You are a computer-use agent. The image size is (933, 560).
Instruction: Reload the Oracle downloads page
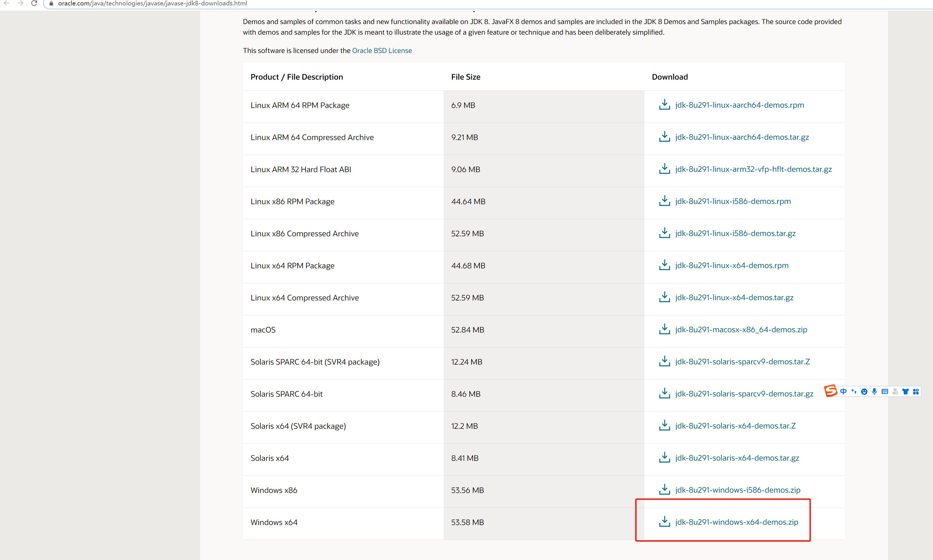[34, 3]
